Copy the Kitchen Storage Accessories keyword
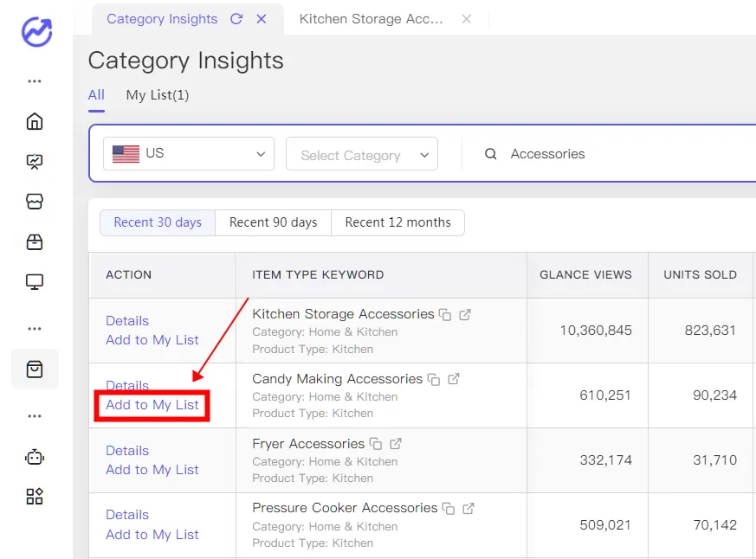The width and height of the screenshot is (756, 559). click(445, 315)
